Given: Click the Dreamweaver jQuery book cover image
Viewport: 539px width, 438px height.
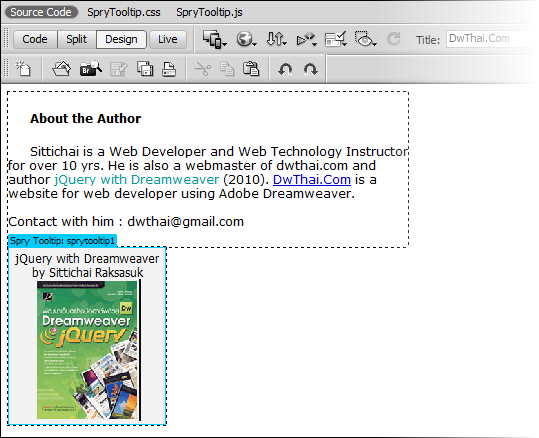Looking at the screenshot, I should 88,350.
